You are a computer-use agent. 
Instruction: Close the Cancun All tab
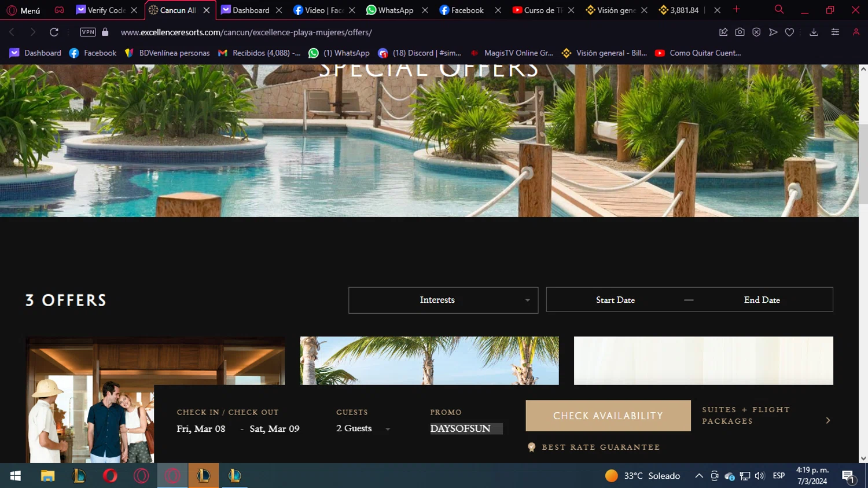206,10
